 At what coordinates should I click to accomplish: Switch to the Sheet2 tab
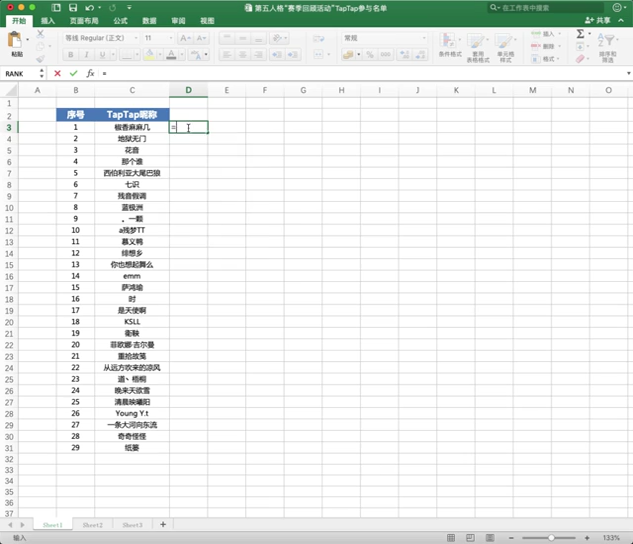click(92, 525)
